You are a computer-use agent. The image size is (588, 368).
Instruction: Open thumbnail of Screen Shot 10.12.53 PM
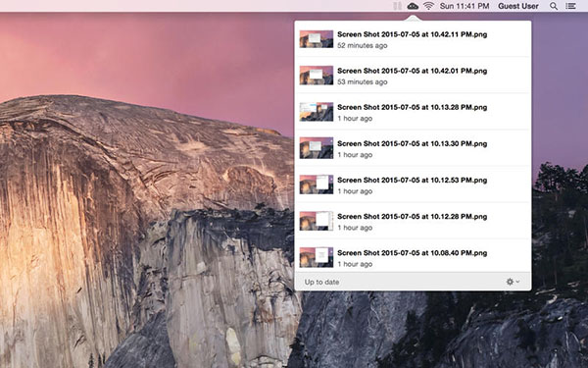(317, 184)
